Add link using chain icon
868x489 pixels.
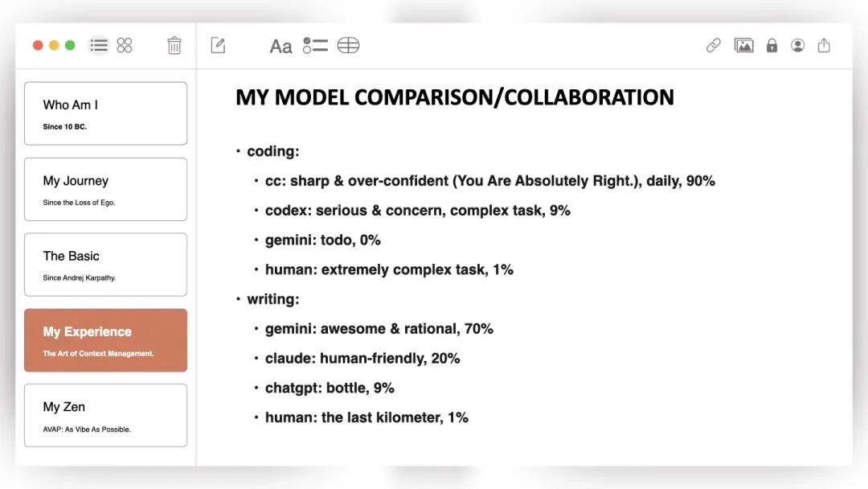[x=714, y=45]
